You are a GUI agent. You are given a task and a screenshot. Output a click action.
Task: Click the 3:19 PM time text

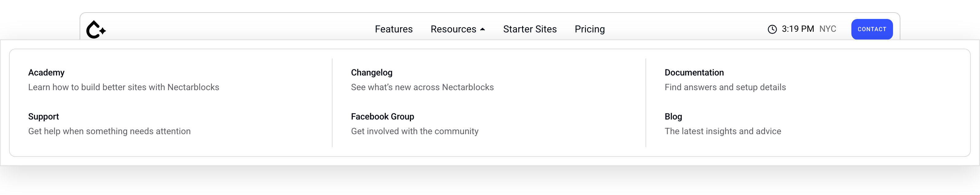pos(798,29)
